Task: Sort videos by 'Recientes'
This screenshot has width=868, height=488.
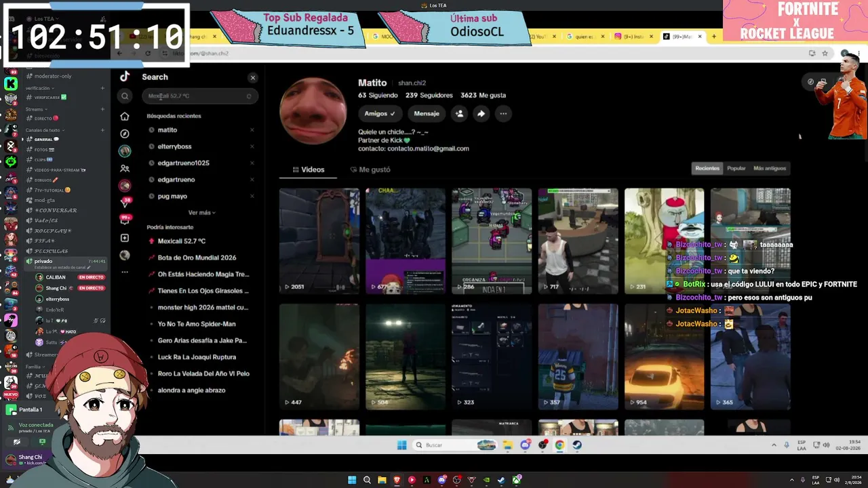Action: tap(707, 168)
